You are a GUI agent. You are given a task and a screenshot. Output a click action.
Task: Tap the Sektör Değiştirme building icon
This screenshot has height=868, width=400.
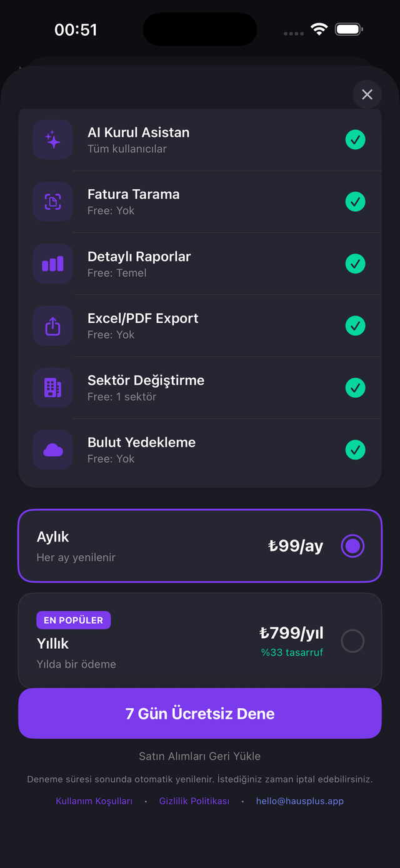[53, 388]
